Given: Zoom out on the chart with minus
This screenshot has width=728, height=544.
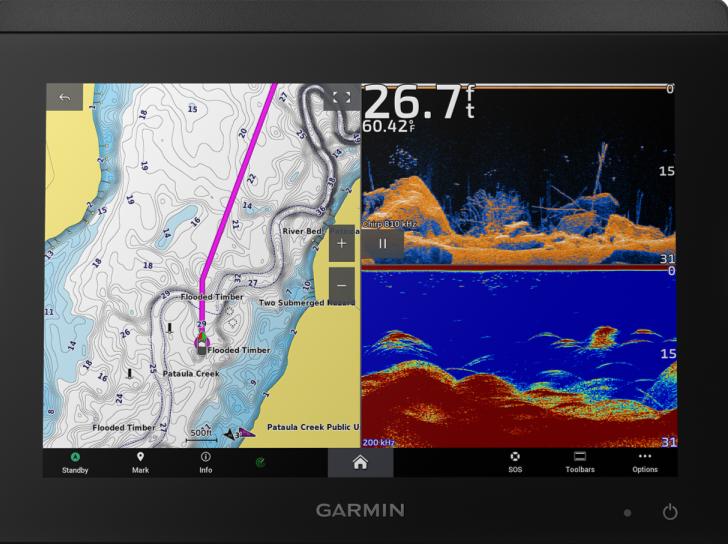Looking at the screenshot, I should click(x=341, y=283).
